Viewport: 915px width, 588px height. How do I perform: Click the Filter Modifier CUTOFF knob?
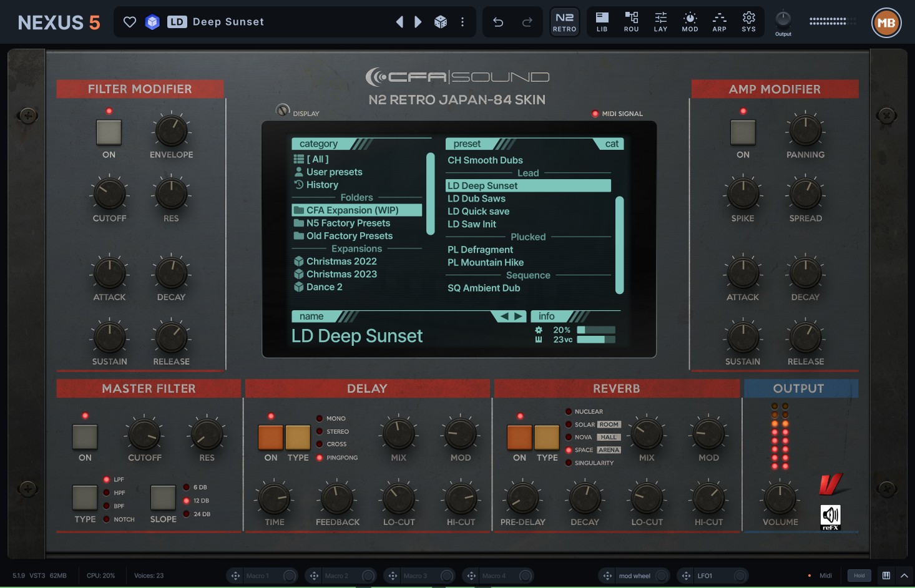109,194
